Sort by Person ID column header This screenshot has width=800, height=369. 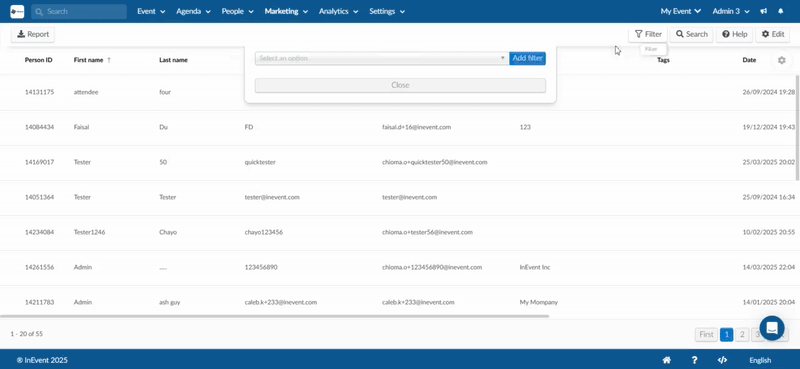[x=39, y=60]
